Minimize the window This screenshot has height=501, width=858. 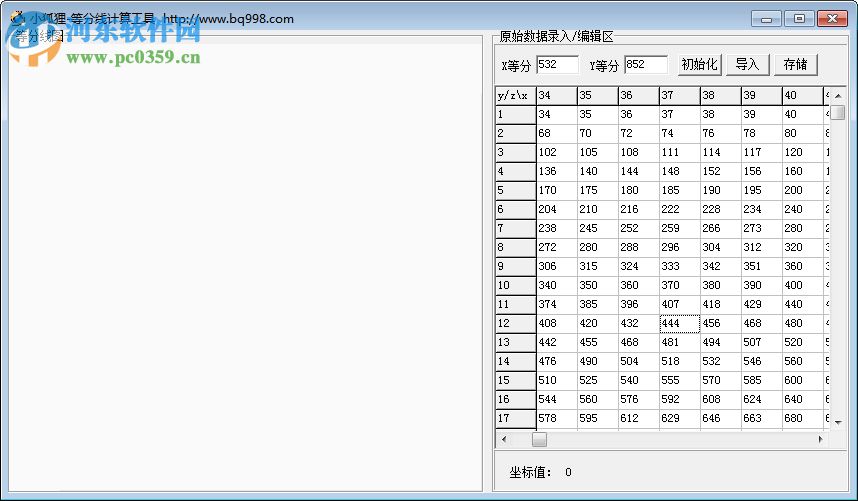coord(766,19)
